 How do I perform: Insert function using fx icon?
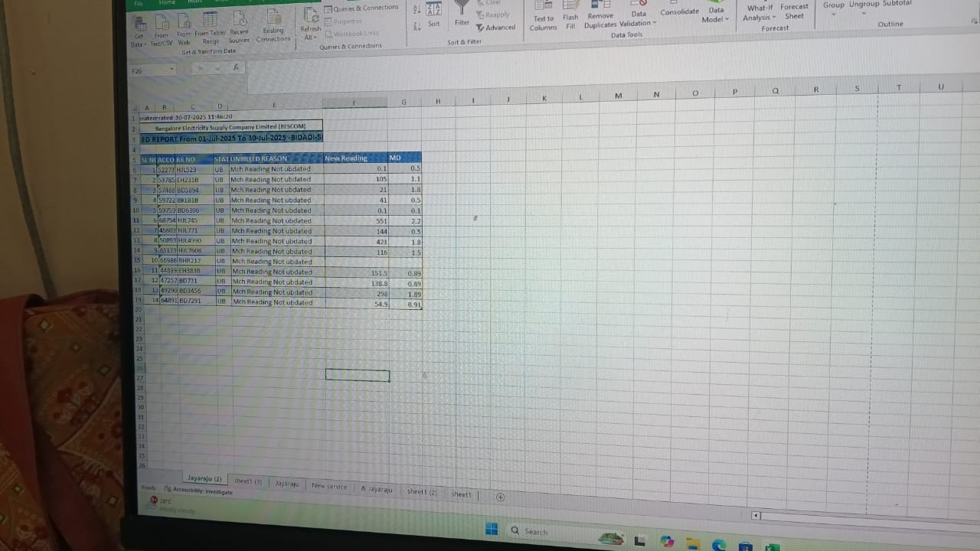click(236, 67)
